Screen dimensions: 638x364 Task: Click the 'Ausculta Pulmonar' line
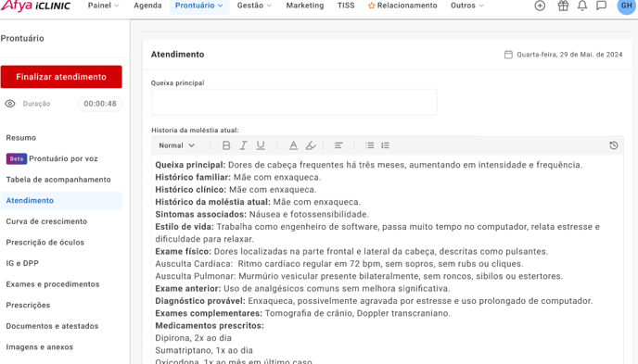pos(359,276)
